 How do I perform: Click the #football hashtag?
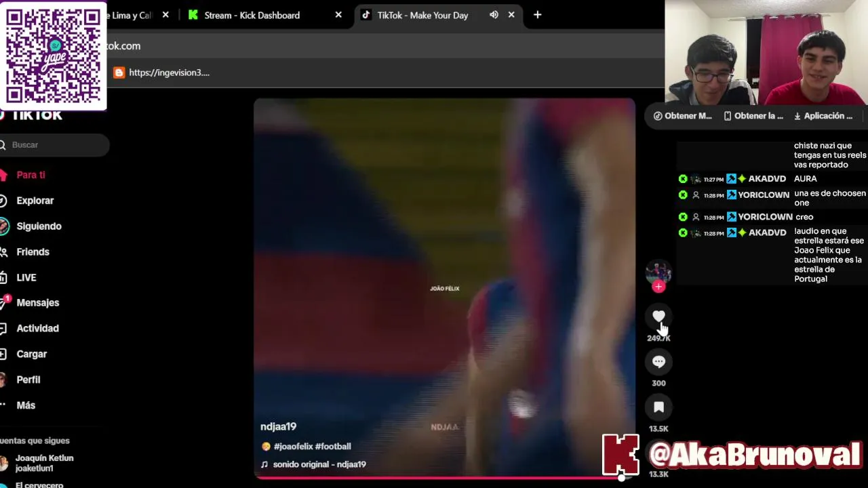(x=333, y=447)
